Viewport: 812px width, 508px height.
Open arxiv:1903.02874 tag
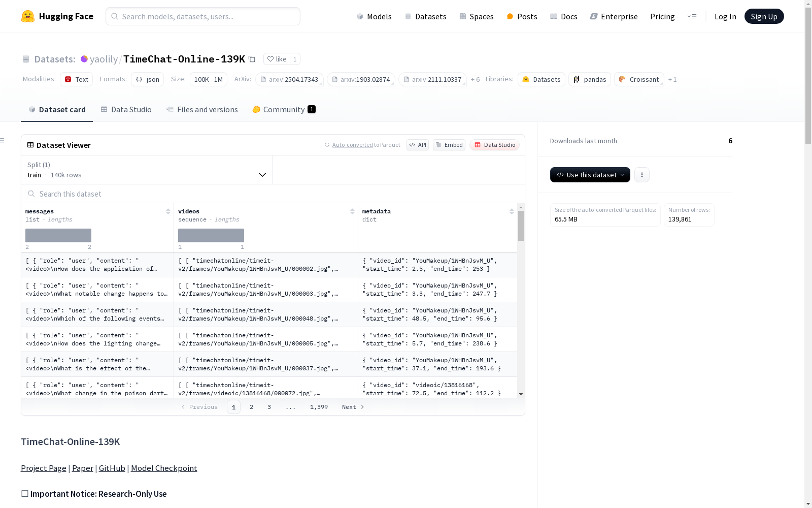point(361,79)
